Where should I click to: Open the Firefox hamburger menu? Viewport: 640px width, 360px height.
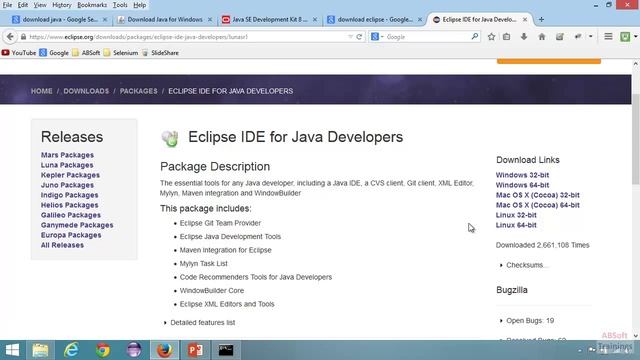608,37
